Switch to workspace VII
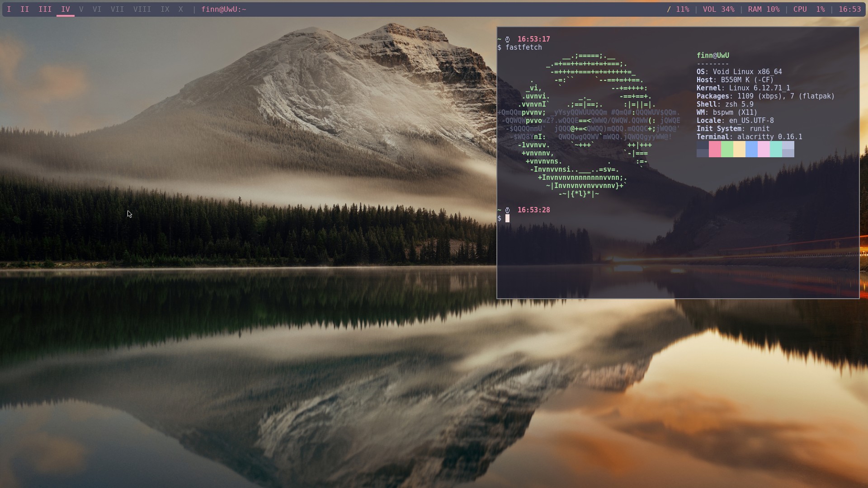This screenshot has width=868, height=488. [x=117, y=9]
